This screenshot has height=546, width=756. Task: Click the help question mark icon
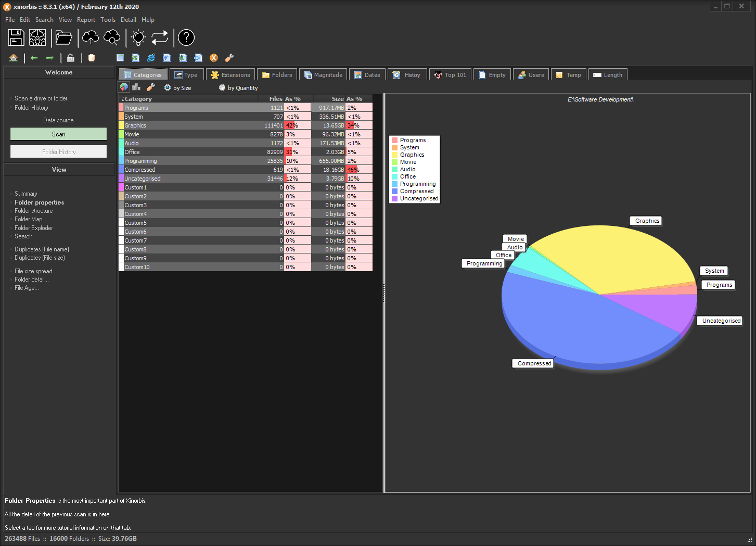coord(186,37)
